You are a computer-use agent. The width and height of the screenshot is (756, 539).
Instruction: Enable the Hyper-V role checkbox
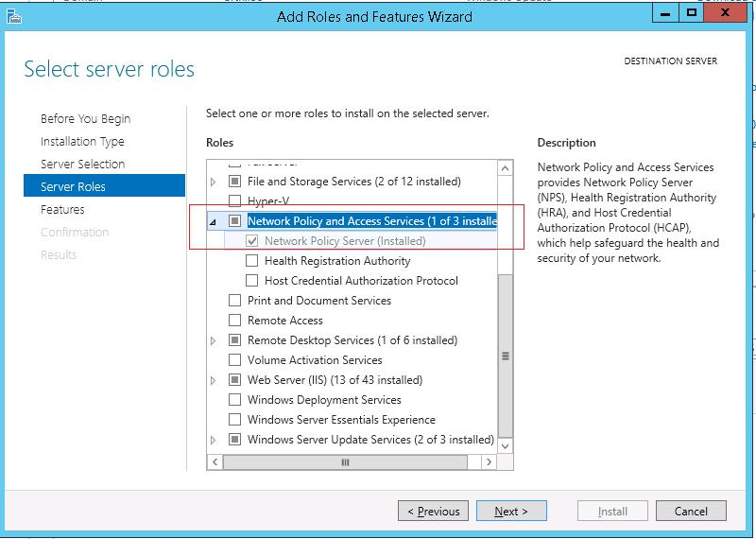click(235, 201)
